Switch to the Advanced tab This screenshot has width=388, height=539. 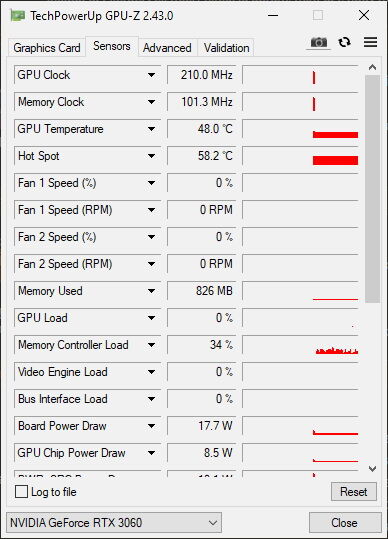click(167, 48)
